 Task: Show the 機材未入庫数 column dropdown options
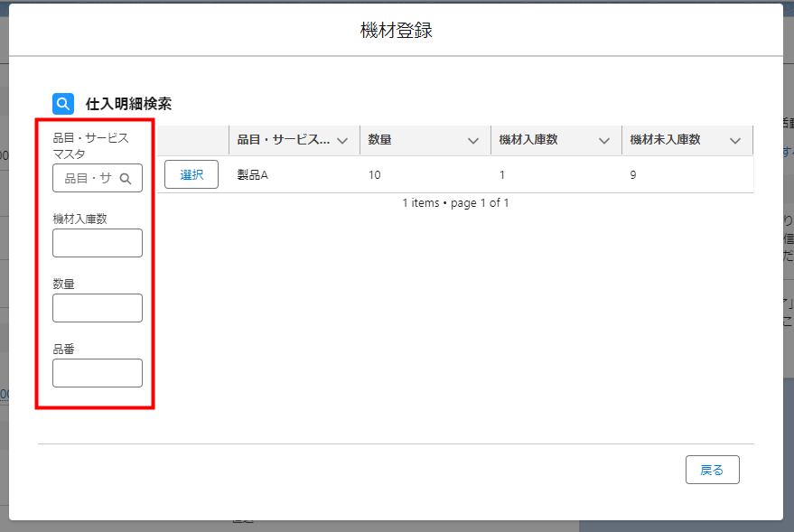(x=735, y=141)
